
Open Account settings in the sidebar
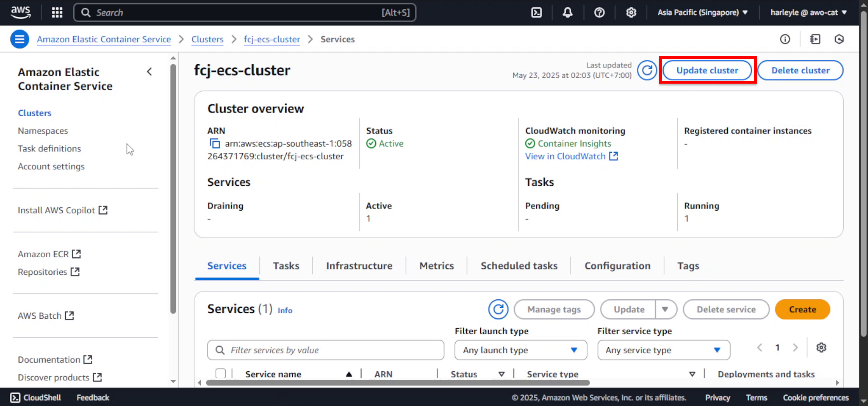click(x=51, y=166)
